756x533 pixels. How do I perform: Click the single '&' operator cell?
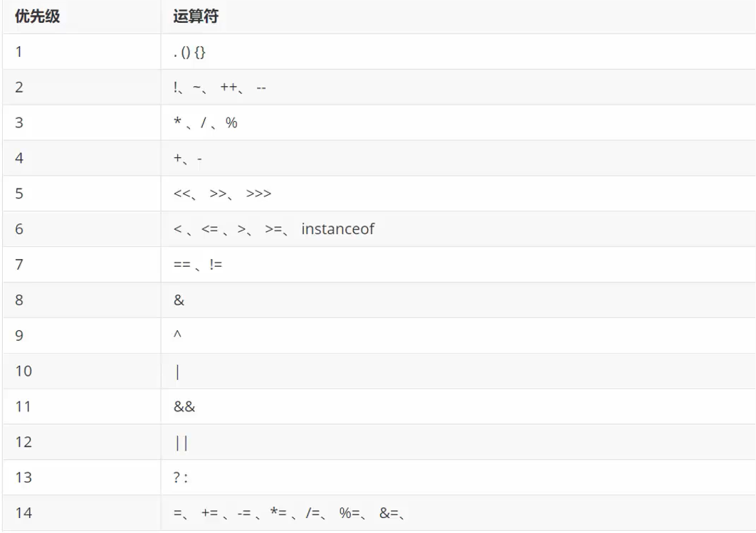pyautogui.click(x=179, y=300)
